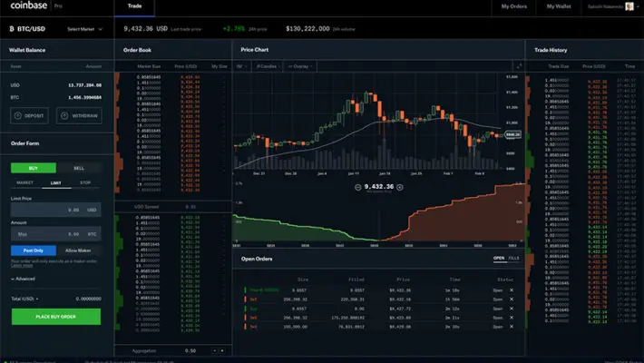Click the Limit Price input field
Viewport: 644px width, 363px height.
(x=56, y=210)
